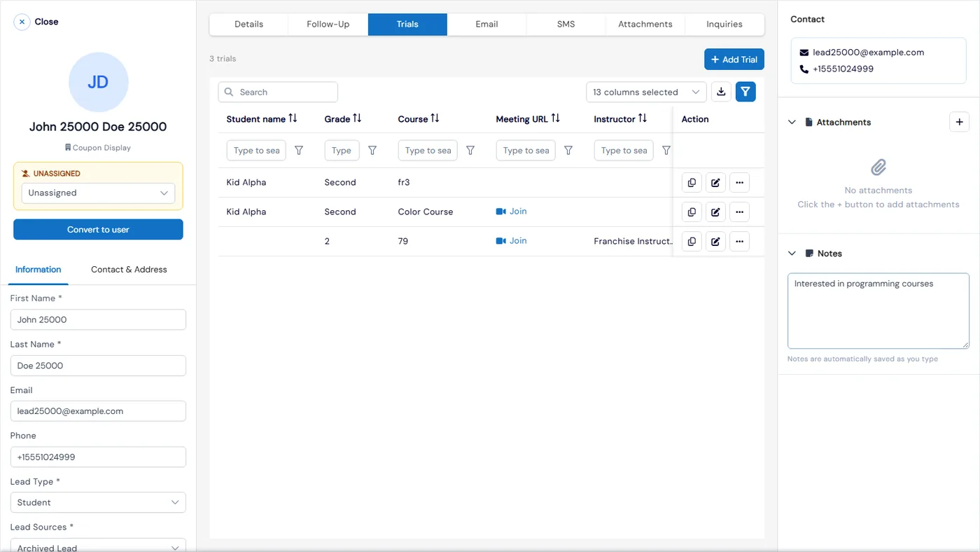Open the Unassigned assignee dropdown
This screenshot has height=552, width=980.
tap(98, 193)
